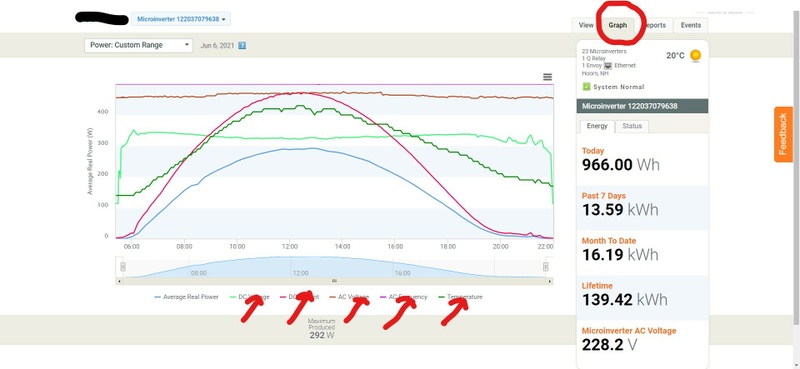The image size is (800, 369).
Task: Click the sunny weather icon
Action: pos(695,56)
